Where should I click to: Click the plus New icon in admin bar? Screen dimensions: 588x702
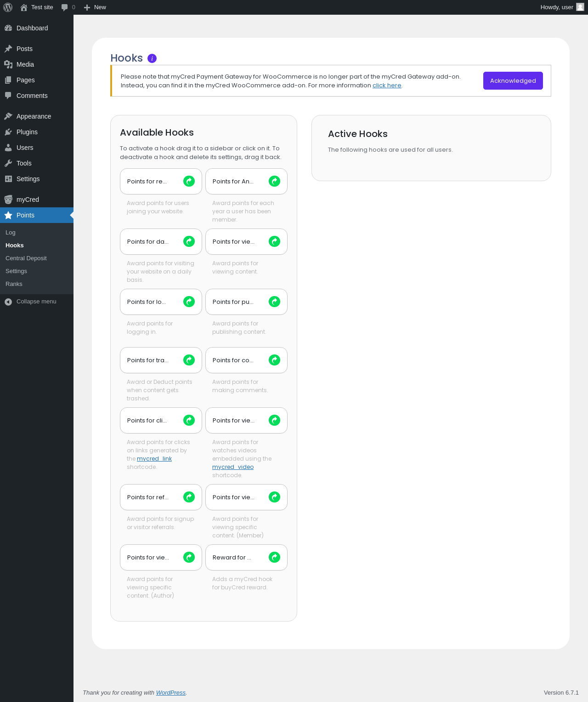87,7
